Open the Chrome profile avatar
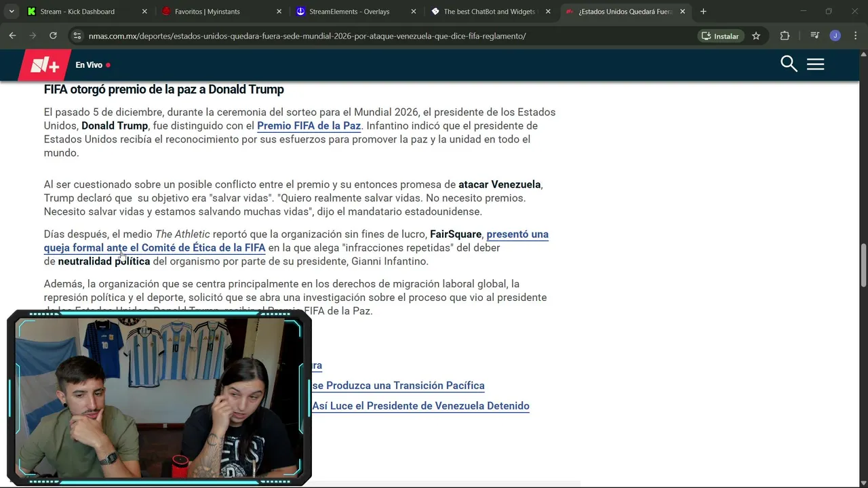 (835, 36)
